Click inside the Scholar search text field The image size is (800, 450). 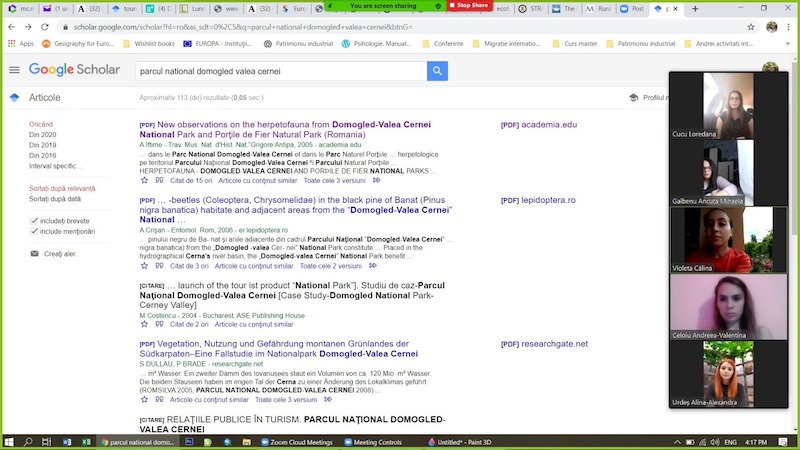(x=280, y=71)
